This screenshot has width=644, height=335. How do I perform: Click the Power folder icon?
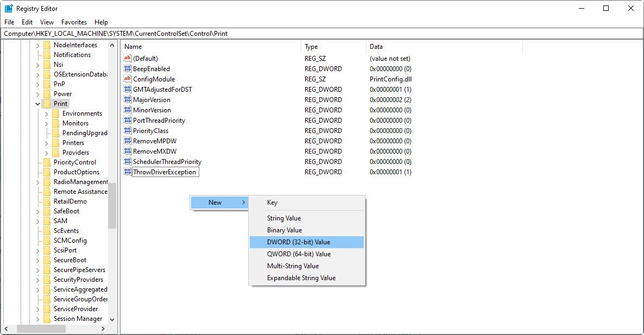[x=47, y=94]
